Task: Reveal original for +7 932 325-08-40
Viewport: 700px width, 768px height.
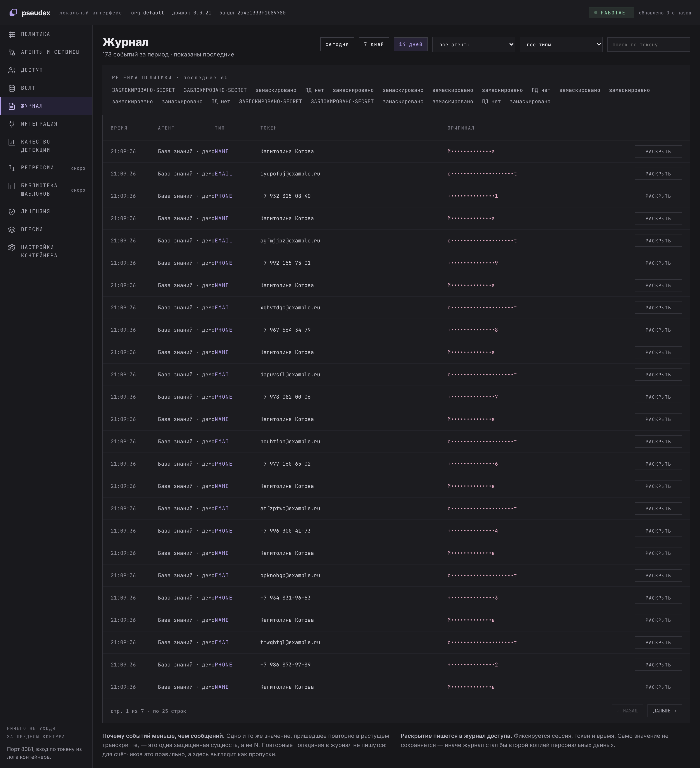Action: [658, 196]
